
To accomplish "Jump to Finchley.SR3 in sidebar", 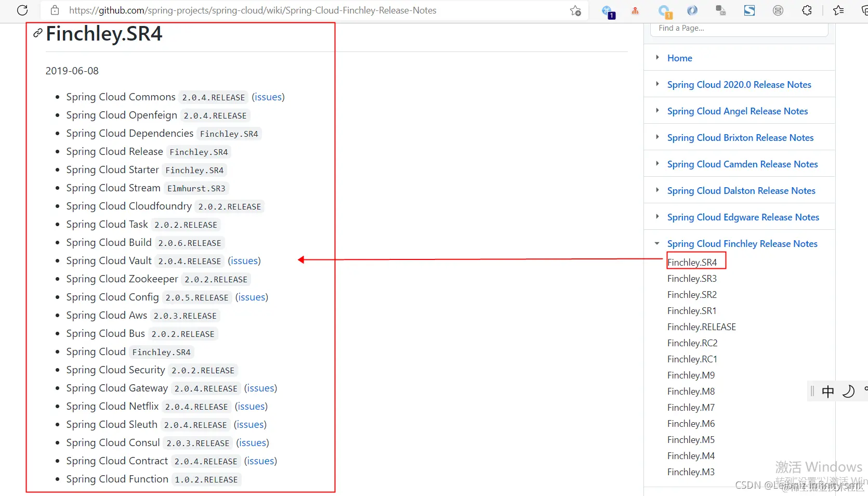I will coord(692,279).
